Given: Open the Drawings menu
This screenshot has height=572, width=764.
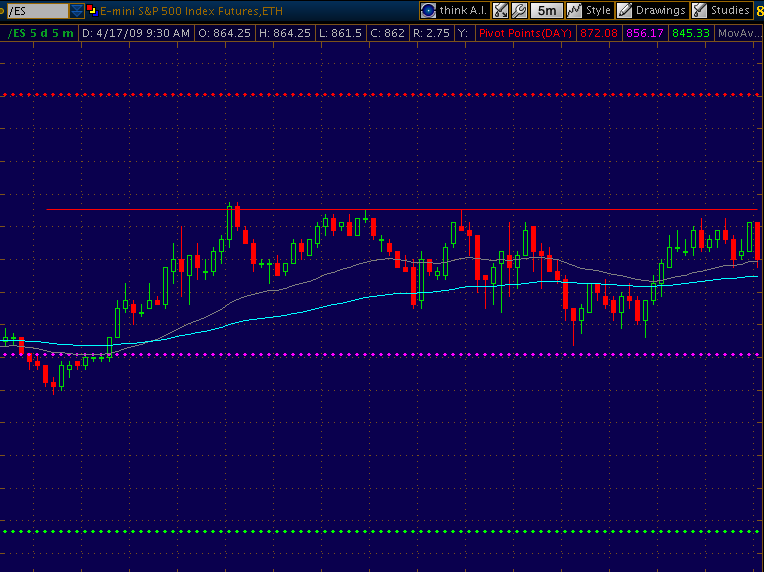Looking at the screenshot, I should click(x=660, y=10).
